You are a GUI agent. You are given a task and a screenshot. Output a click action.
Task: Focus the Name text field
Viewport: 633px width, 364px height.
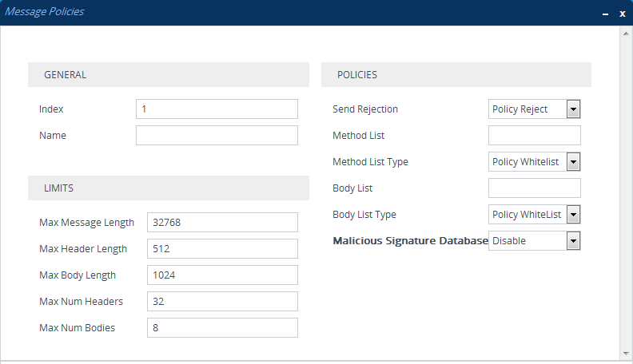[217, 136]
